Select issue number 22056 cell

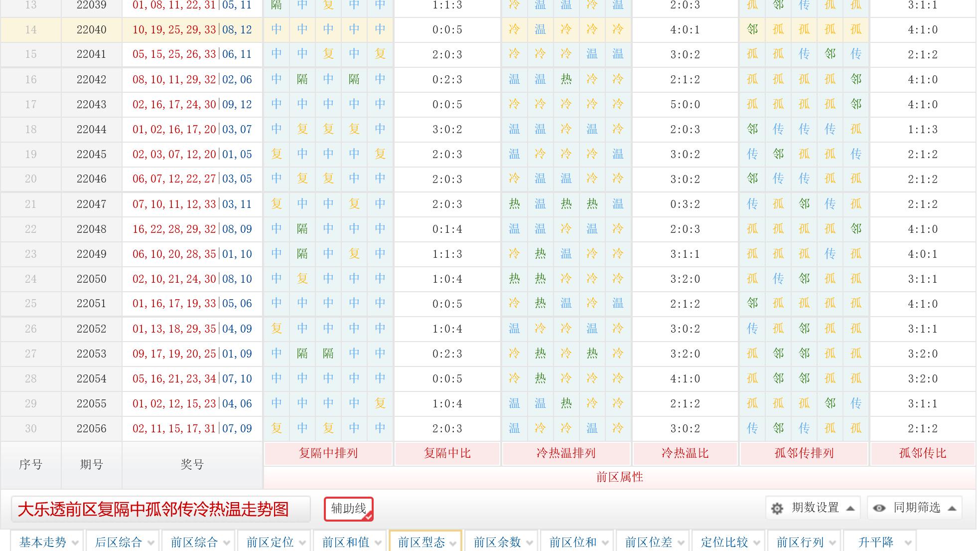(x=92, y=428)
